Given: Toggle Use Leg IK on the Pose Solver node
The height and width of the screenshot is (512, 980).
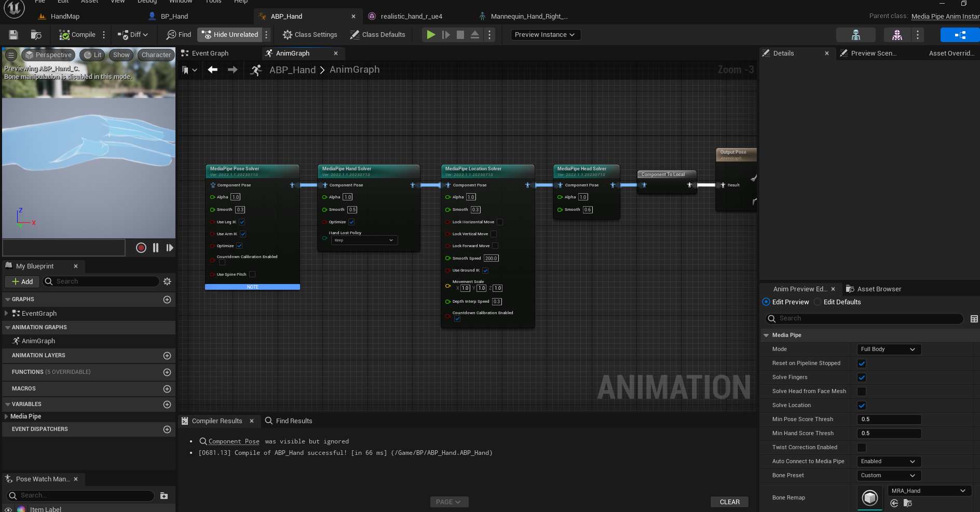Looking at the screenshot, I should click(242, 222).
